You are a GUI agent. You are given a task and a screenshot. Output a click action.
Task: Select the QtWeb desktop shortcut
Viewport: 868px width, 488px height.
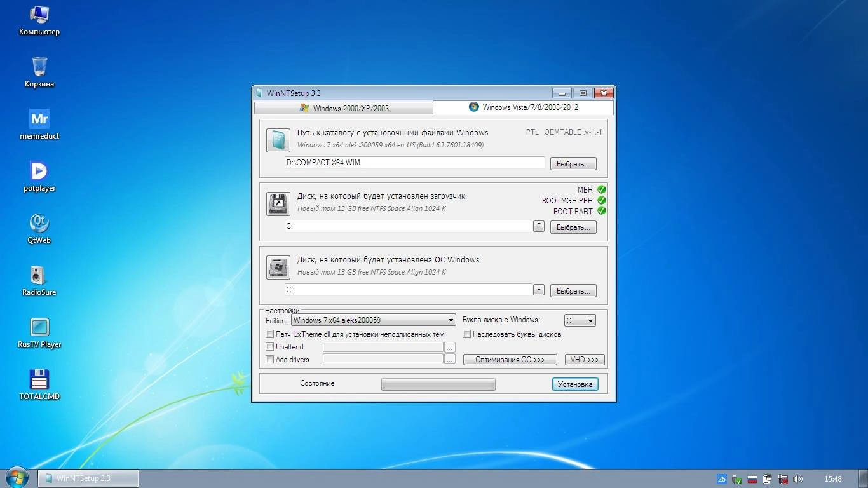(x=39, y=228)
